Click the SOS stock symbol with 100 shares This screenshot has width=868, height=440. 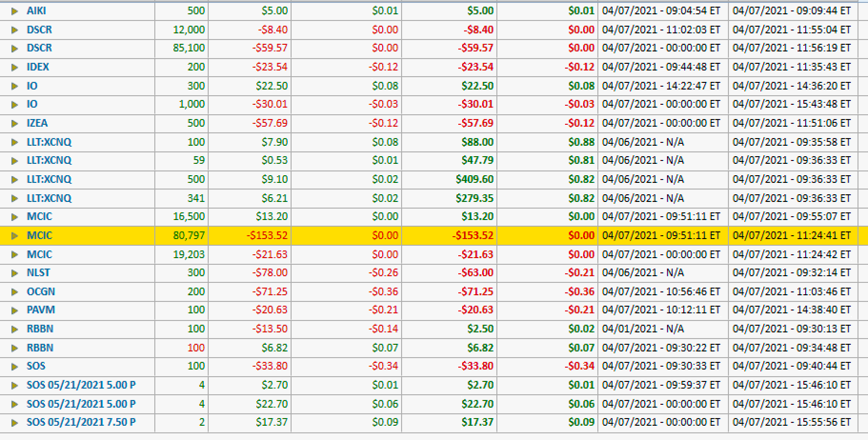click(36, 366)
